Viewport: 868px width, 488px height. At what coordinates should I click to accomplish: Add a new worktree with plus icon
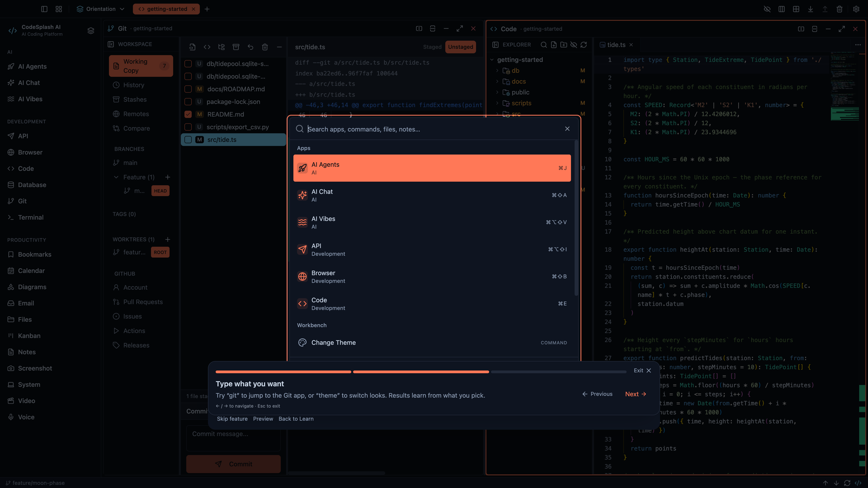(x=167, y=239)
